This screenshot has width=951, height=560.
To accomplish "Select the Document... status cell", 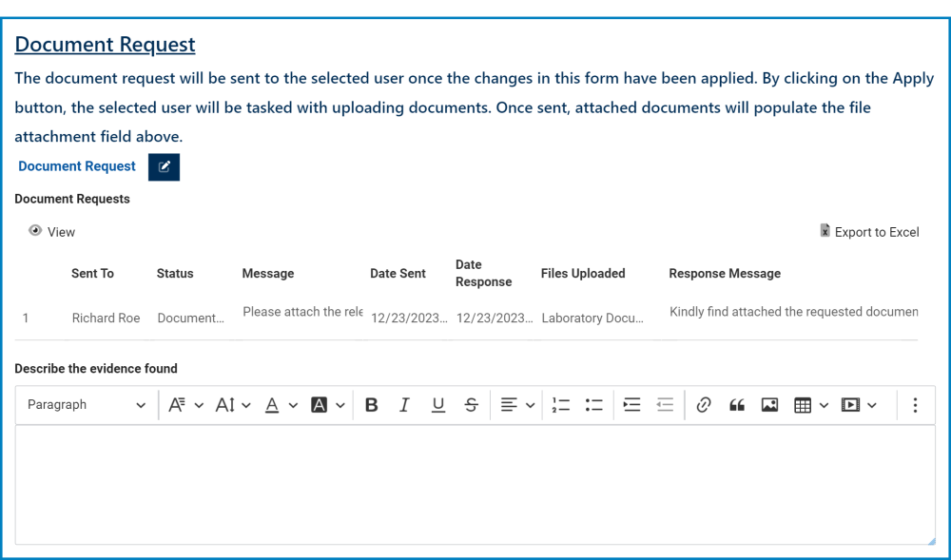I will point(191,319).
